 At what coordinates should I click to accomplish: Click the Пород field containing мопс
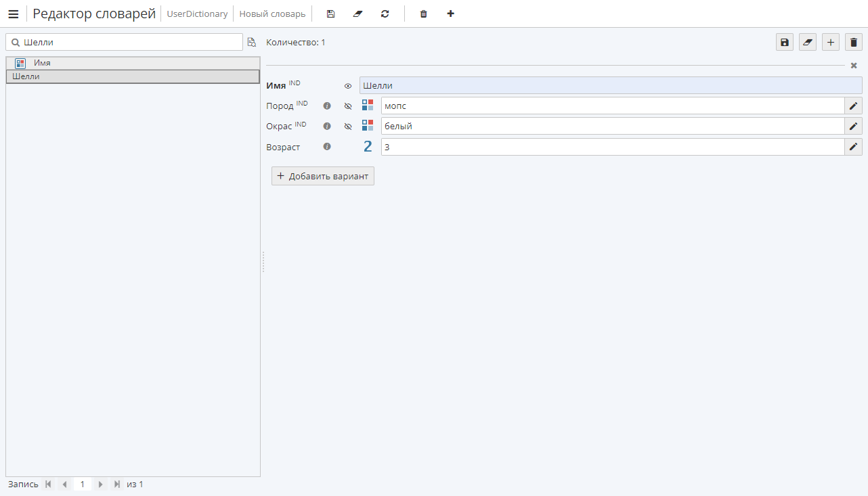pos(613,106)
